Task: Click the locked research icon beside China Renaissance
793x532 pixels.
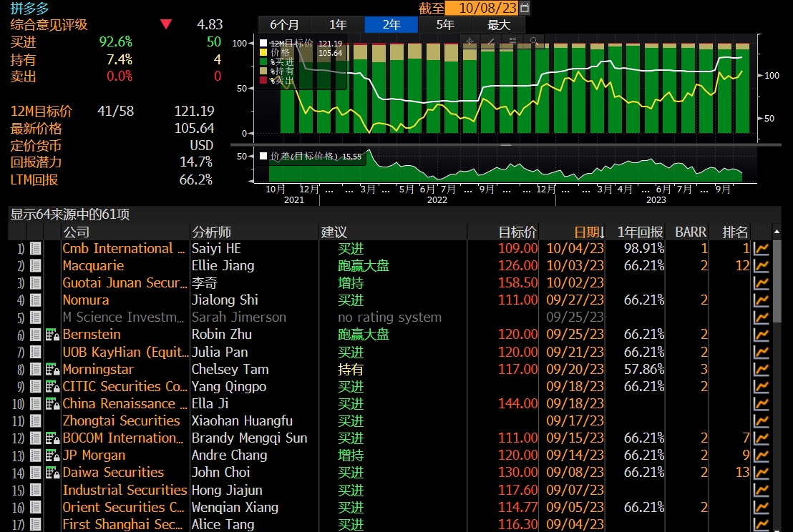Action: pyautogui.click(x=52, y=404)
